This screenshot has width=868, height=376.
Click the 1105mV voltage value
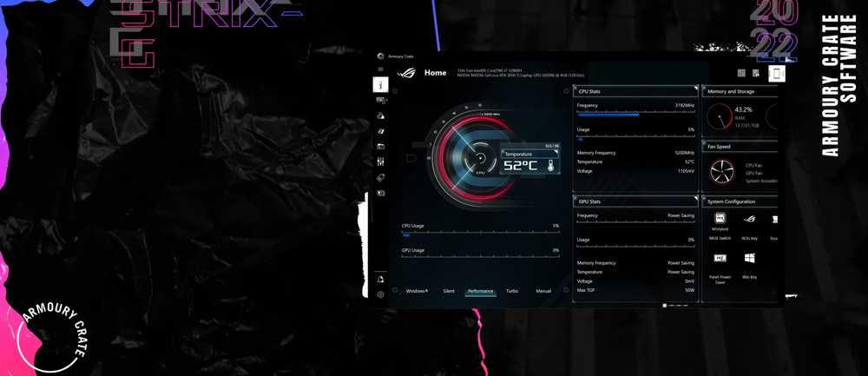click(685, 171)
